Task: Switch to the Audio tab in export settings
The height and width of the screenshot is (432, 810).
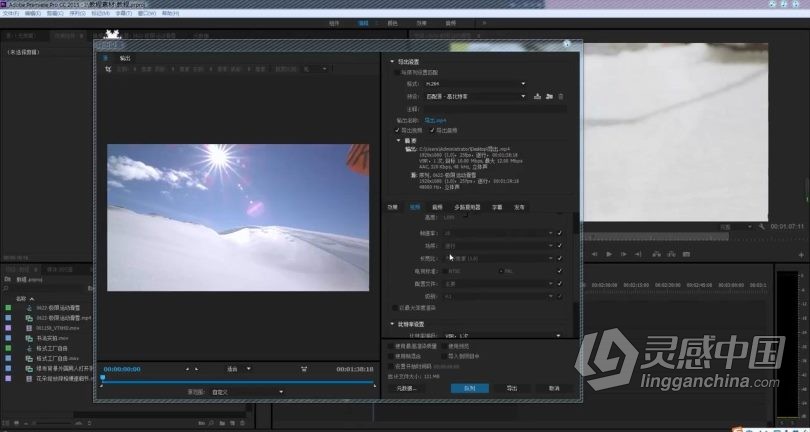Action: coord(437,207)
